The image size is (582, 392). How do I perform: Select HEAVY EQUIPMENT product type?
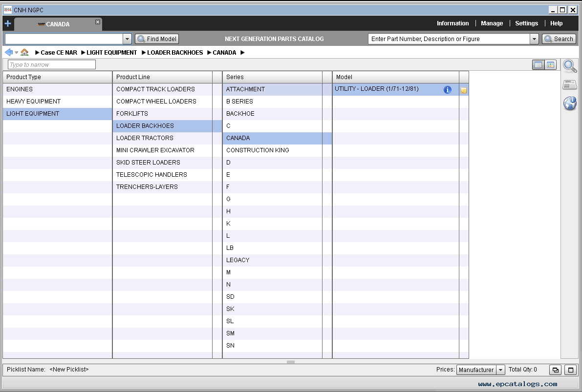tap(58, 102)
